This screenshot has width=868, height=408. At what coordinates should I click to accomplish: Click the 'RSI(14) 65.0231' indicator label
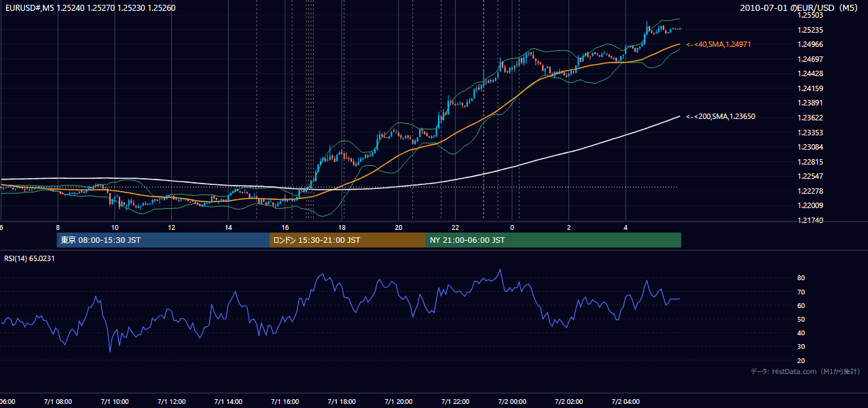click(x=30, y=258)
